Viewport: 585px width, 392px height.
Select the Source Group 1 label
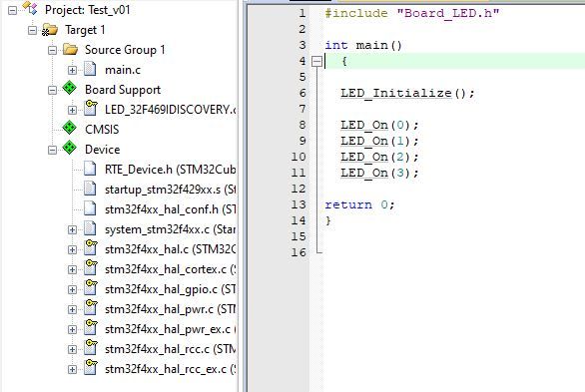point(125,50)
